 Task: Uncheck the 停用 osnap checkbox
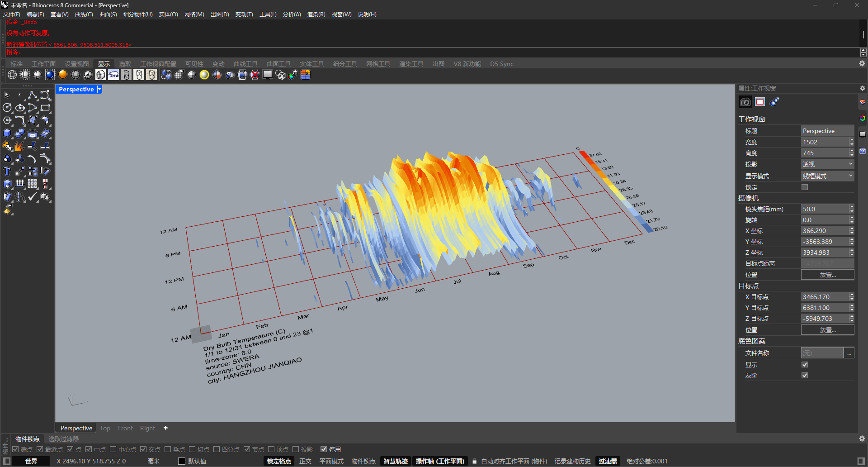pyautogui.click(x=324, y=449)
